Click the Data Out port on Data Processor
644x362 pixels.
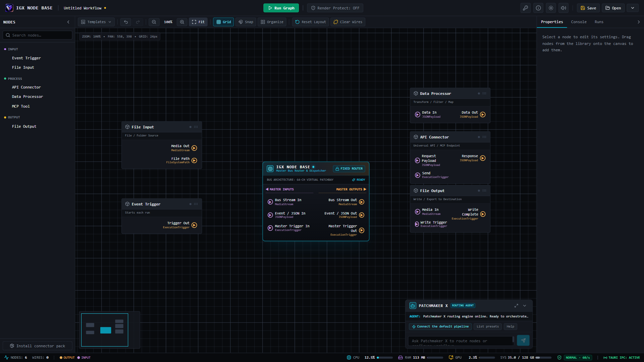tap(483, 115)
